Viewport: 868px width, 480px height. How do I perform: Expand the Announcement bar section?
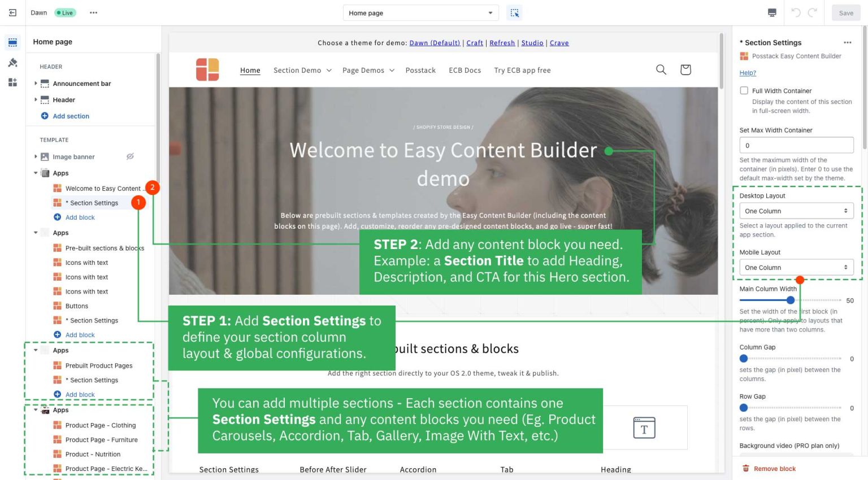pos(36,83)
